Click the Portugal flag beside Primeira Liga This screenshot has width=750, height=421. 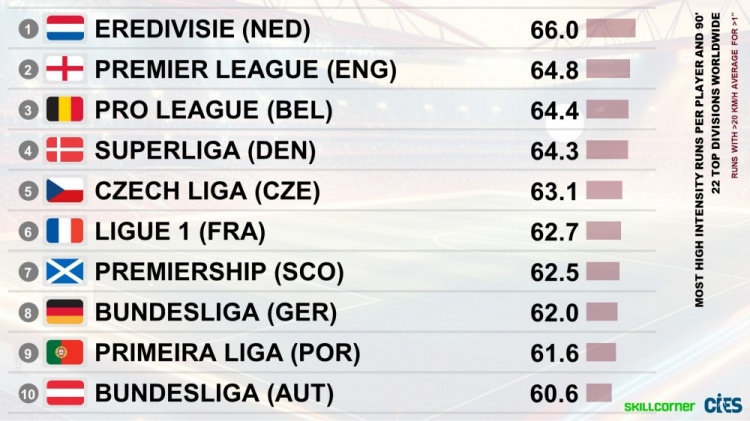coord(65,352)
